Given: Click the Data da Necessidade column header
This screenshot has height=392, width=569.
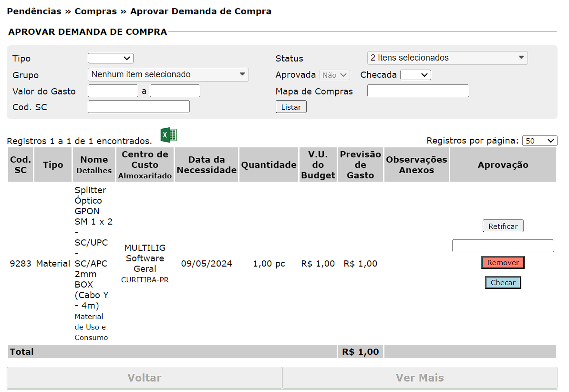Looking at the screenshot, I should point(207,165).
